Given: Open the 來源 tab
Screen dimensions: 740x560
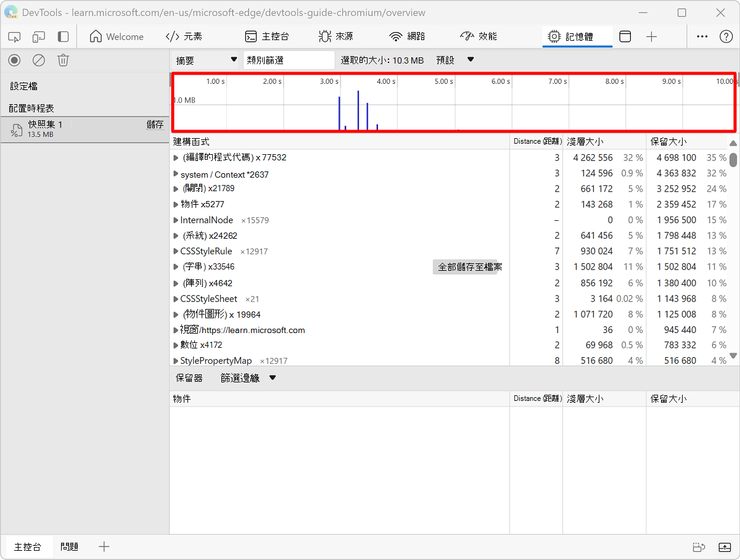Looking at the screenshot, I should (x=336, y=37).
